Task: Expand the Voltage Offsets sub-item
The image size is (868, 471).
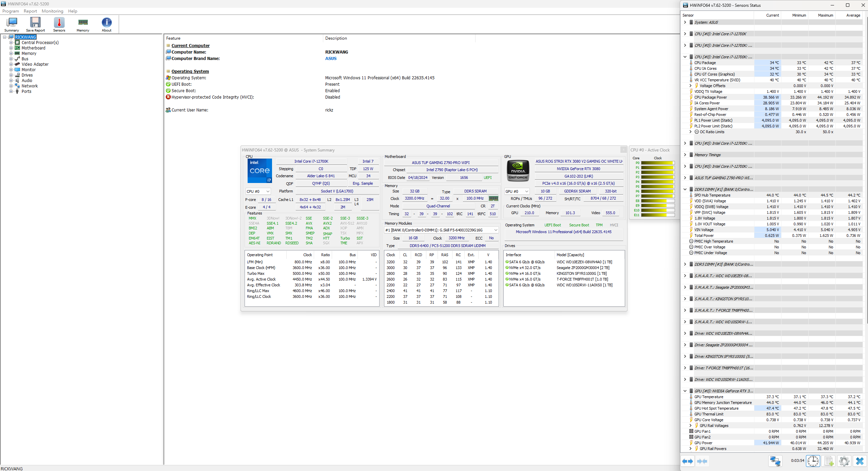Action: (690, 86)
